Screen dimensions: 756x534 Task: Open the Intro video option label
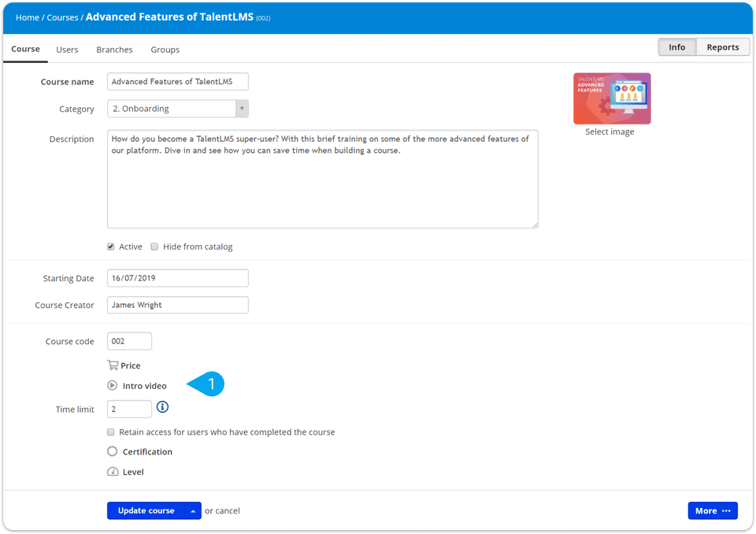[x=145, y=386]
